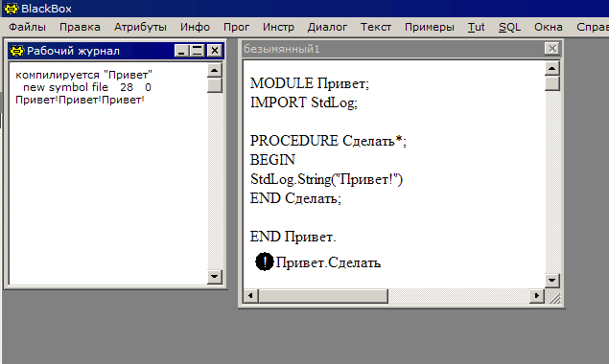Open the Правка menu
This screenshot has height=364, width=609.
(x=80, y=27)
